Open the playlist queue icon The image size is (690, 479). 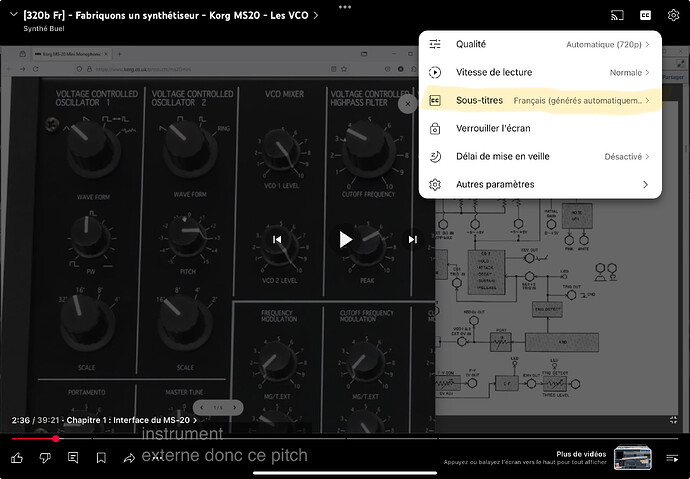click(x=672, y=458)
